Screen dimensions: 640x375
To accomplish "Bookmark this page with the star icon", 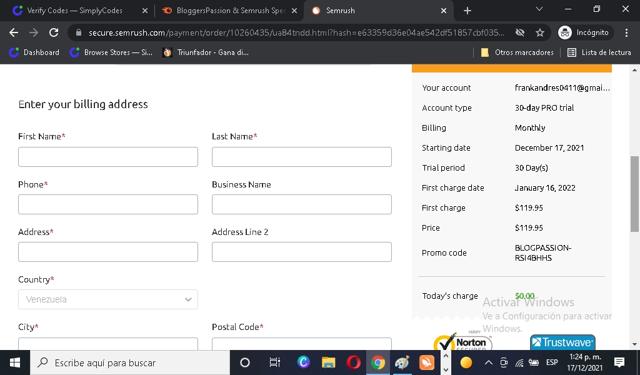I will pyautogui.click(x=540, y=33).
